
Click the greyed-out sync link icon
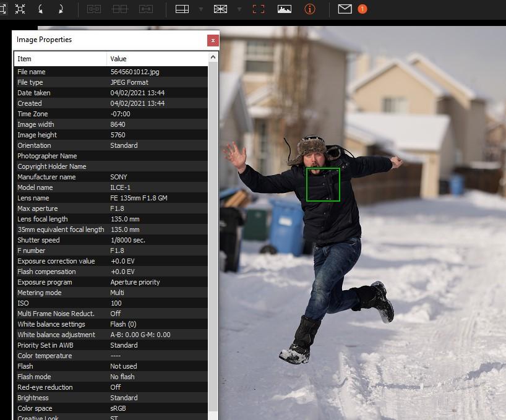click(94, 9)
